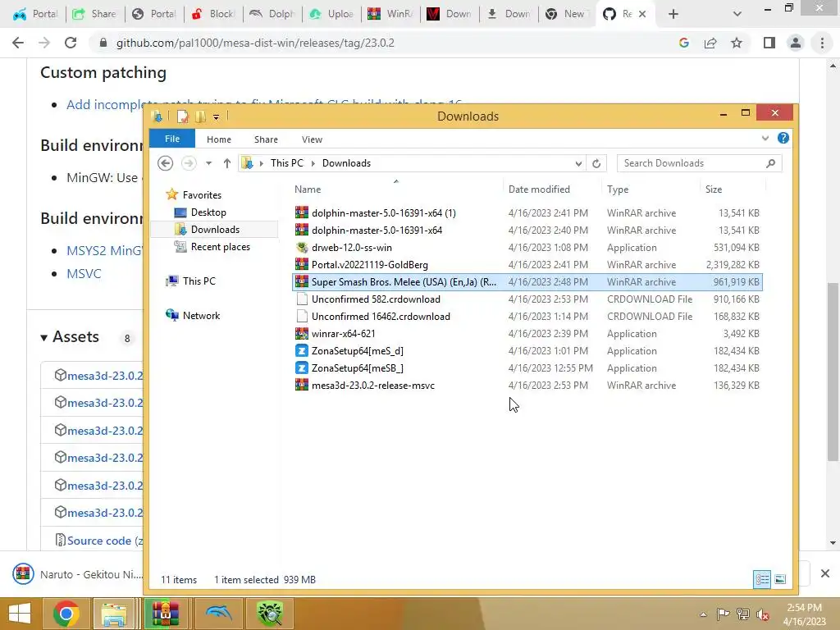Image resolution: width=840 pixels, height=630 pixels.
Task: Click Chrome page vertical scrollbar thumb
Action: [x=833, y=372]
